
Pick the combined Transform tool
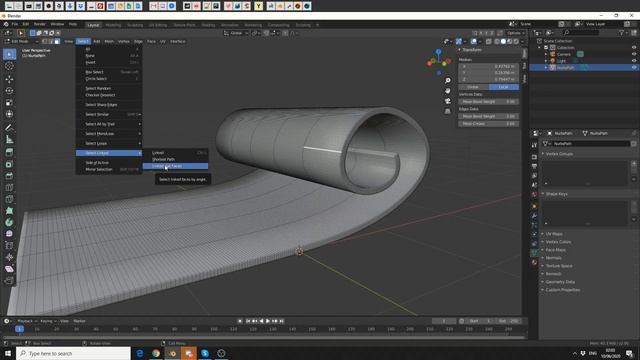(9, 114)
